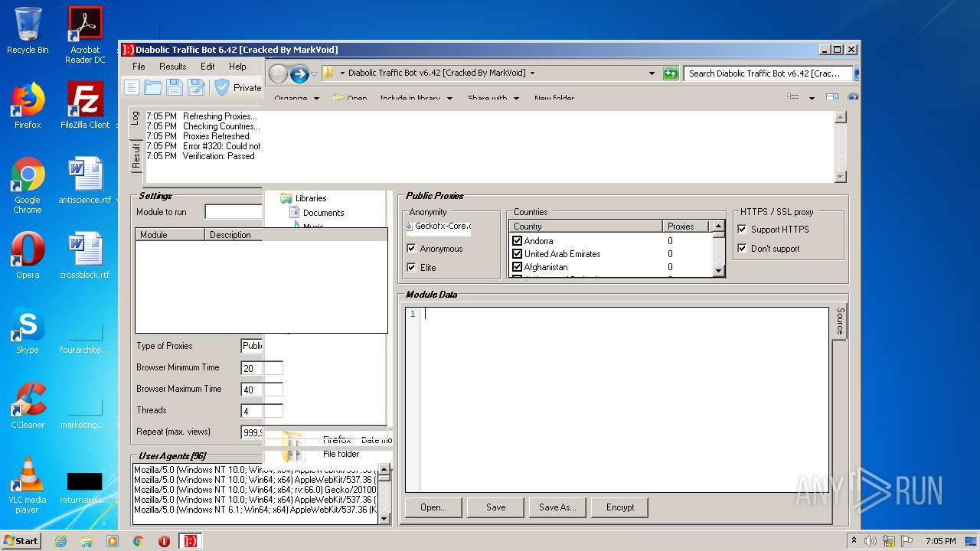This screenshot has height=551, width=980.
Task: Toggle the Elite checkbox
Action: tap(412, 267)
